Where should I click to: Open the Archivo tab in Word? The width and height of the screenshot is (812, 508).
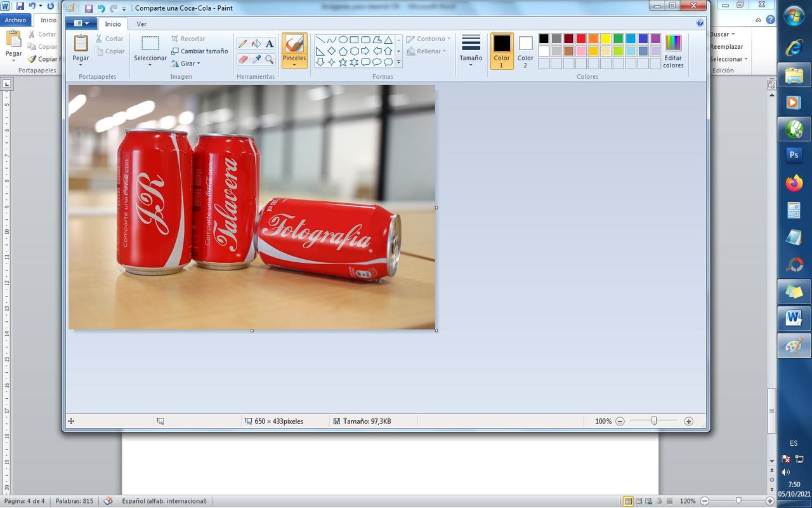point(15,20)
